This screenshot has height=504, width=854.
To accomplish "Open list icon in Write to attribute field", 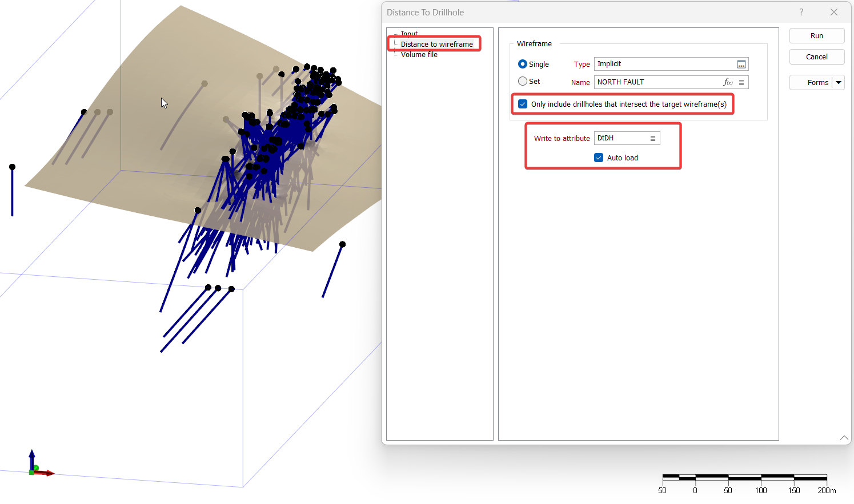I will [653, 139].
